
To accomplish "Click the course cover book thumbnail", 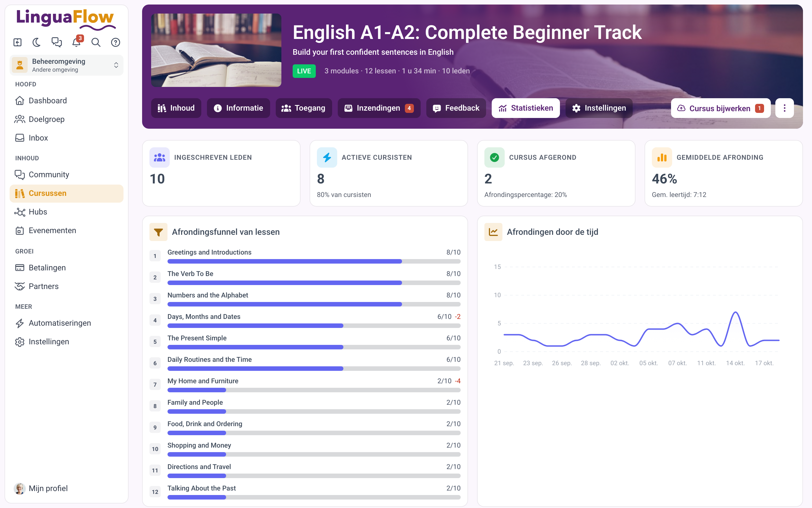I will (216, 50).
